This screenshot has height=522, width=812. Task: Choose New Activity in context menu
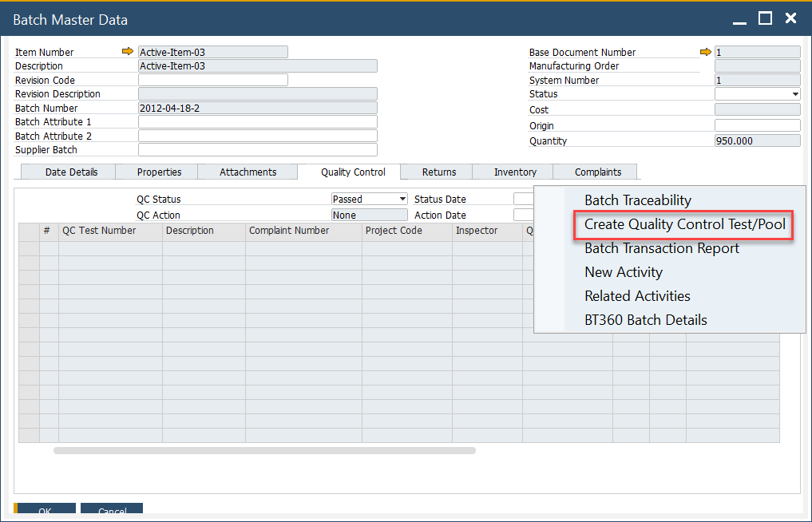[623, 272]
